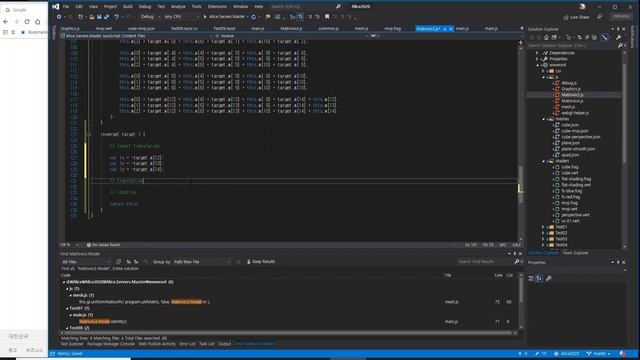Expand the Properties node in Solution Explorer
This screenshot has height=360, width=640.
click(x=538, y=59)
